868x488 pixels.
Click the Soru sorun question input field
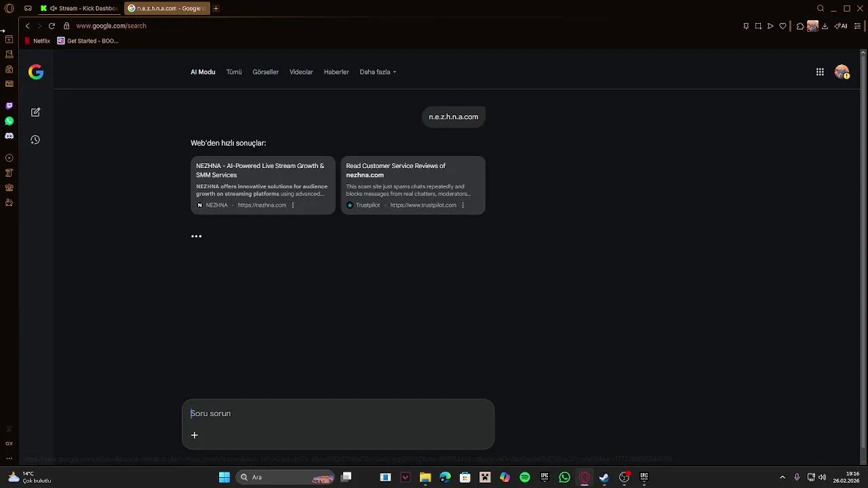pyautogui.click(x=338, y=413)
